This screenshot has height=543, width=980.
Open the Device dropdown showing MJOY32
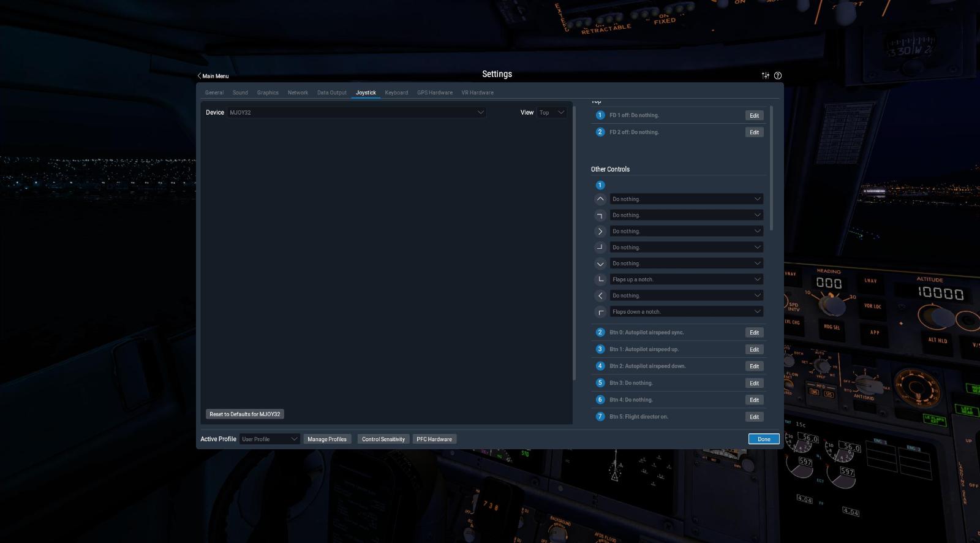[x=357, y=113]
